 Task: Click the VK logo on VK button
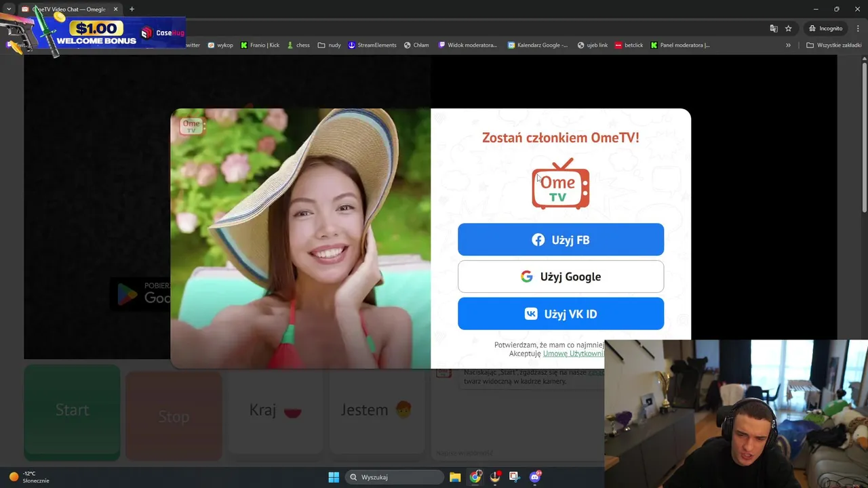pyautogui.click(x=531, y=314)
